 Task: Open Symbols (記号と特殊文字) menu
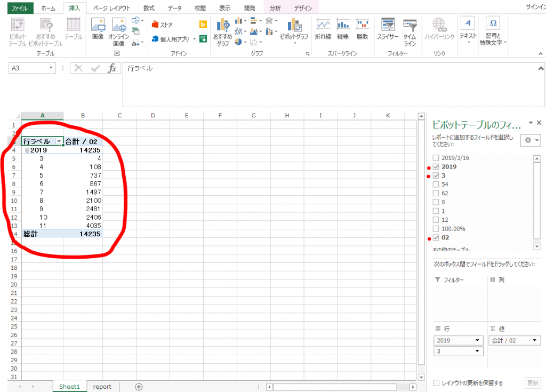coord(493,31)
